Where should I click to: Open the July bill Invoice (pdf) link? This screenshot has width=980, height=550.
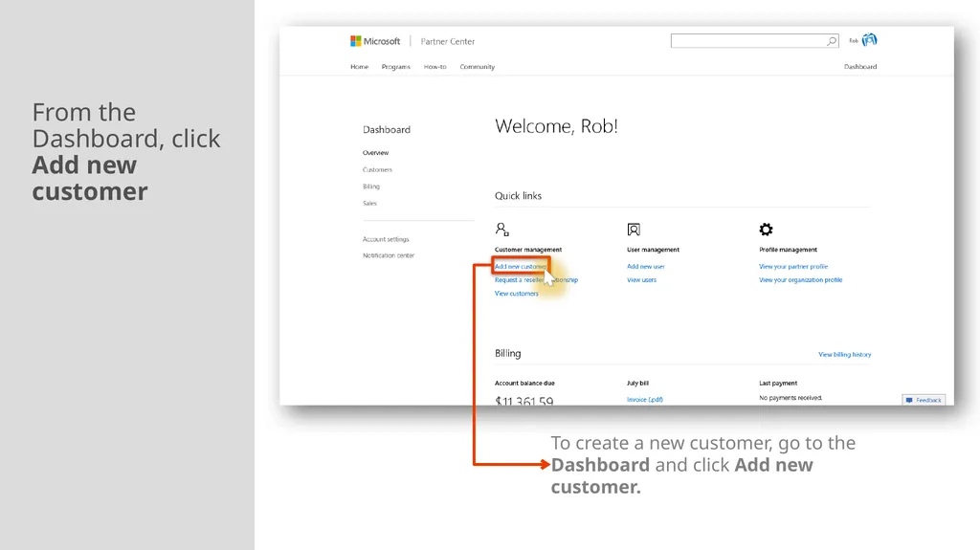(645, 400)
